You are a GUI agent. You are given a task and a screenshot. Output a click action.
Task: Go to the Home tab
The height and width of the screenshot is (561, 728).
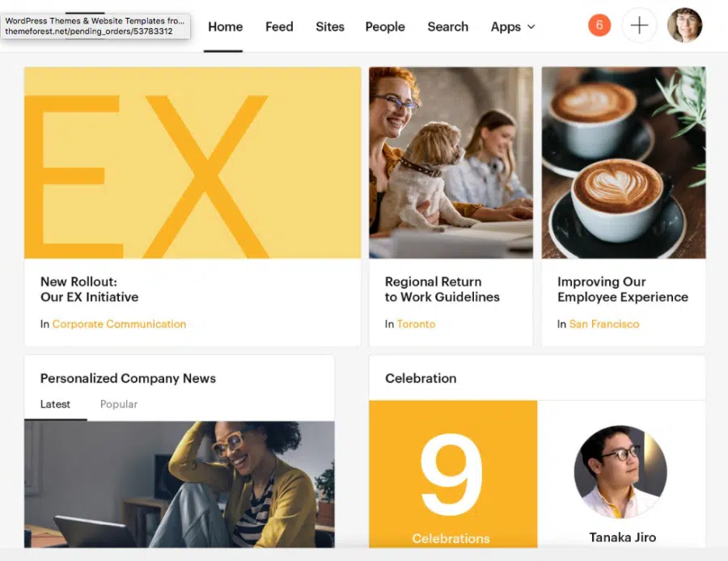tap(225, 27)
